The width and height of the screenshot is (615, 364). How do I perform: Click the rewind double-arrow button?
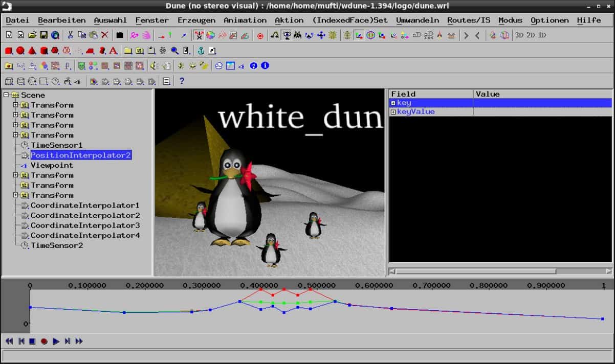coord(9,341)
